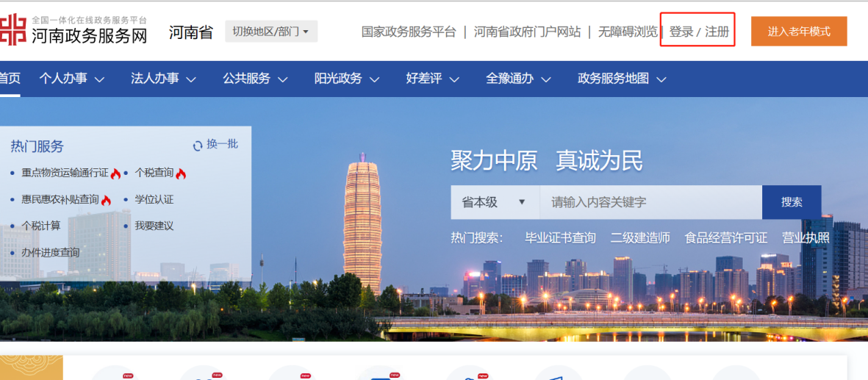
Task: Expand the 省本级 search scope selector
Action: tap(495, 202)
